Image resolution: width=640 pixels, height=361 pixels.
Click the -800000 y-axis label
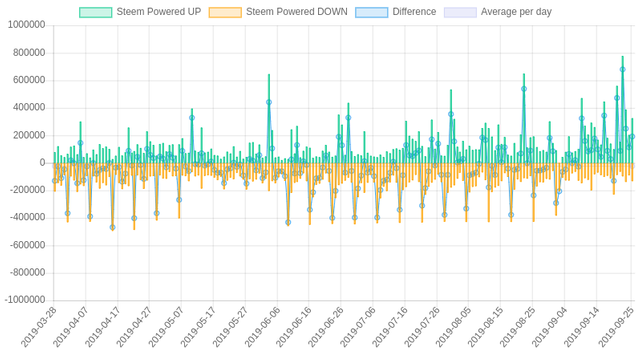[x=27, y=272]
